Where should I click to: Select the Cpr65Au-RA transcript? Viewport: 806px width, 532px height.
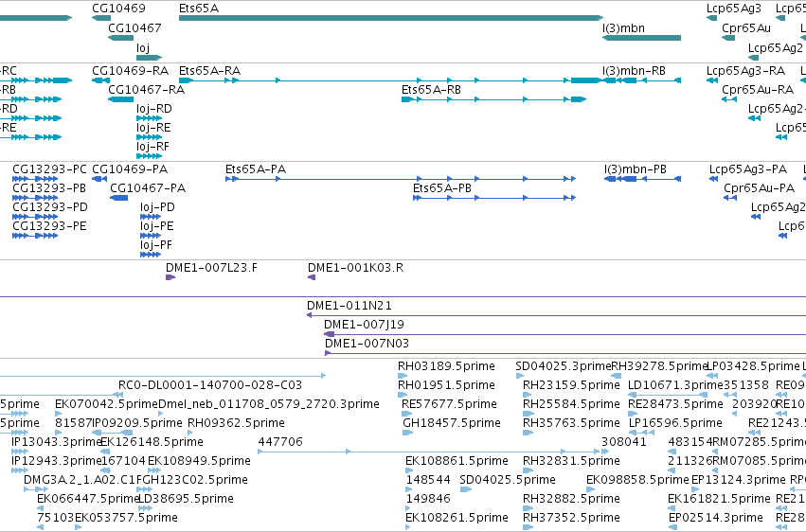pyautogui.click(x=729, y=99)
